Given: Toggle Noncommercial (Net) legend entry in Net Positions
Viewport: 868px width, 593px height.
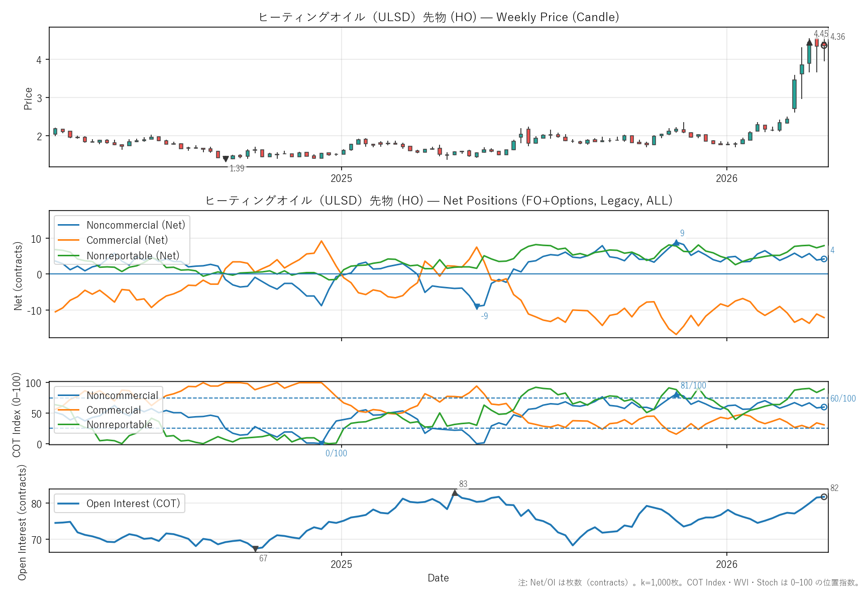Looking at the screenshot, I should (x=136, y=225).
